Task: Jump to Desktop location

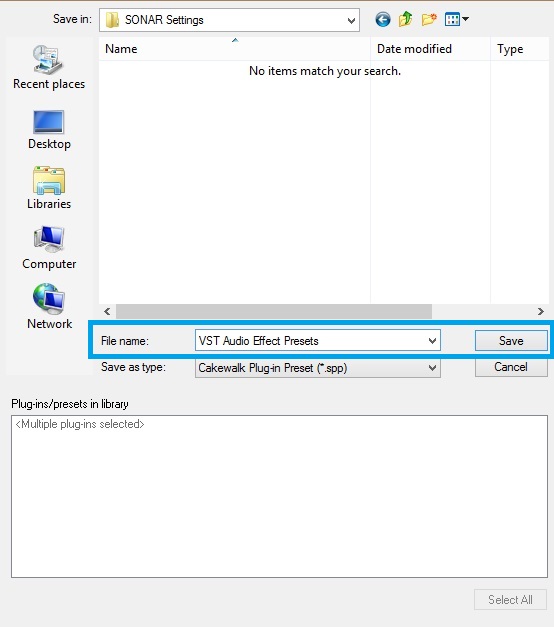Action: pos(49,129)
